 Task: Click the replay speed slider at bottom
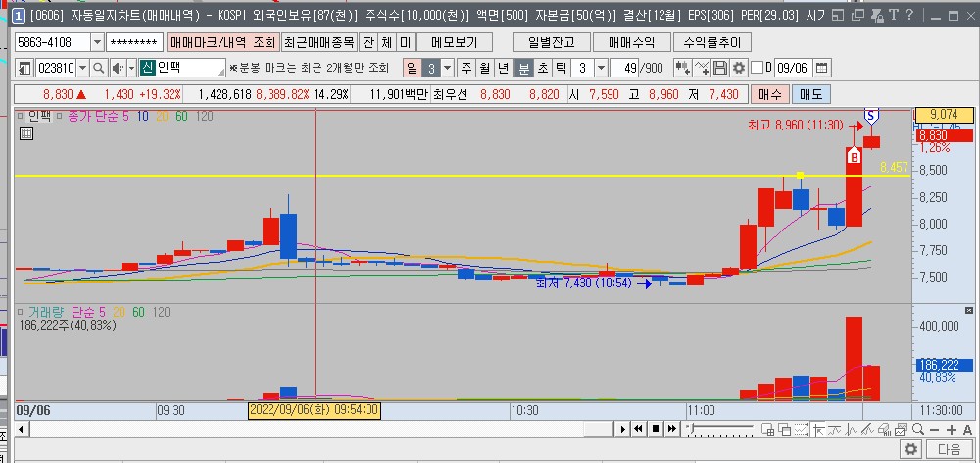pos(720,428)
